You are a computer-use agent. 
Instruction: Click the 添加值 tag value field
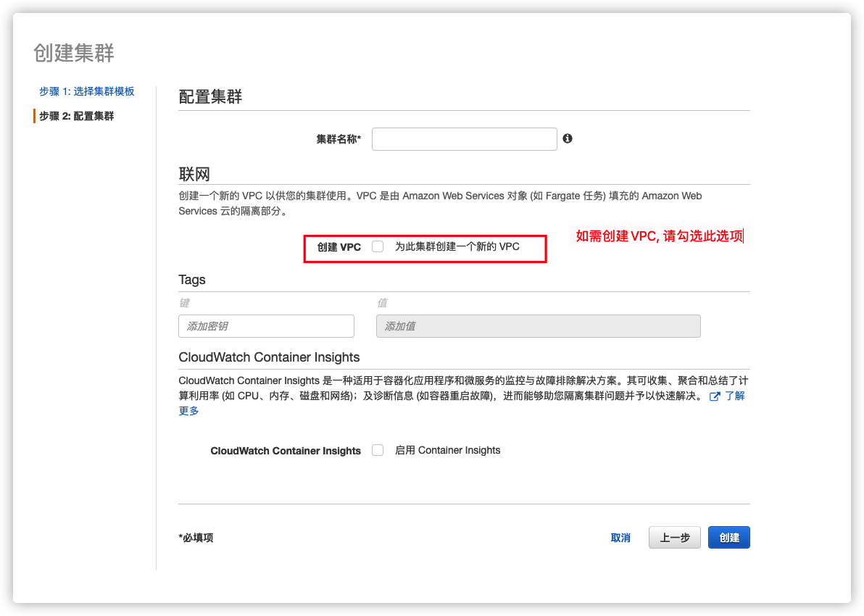pos(538,326)
